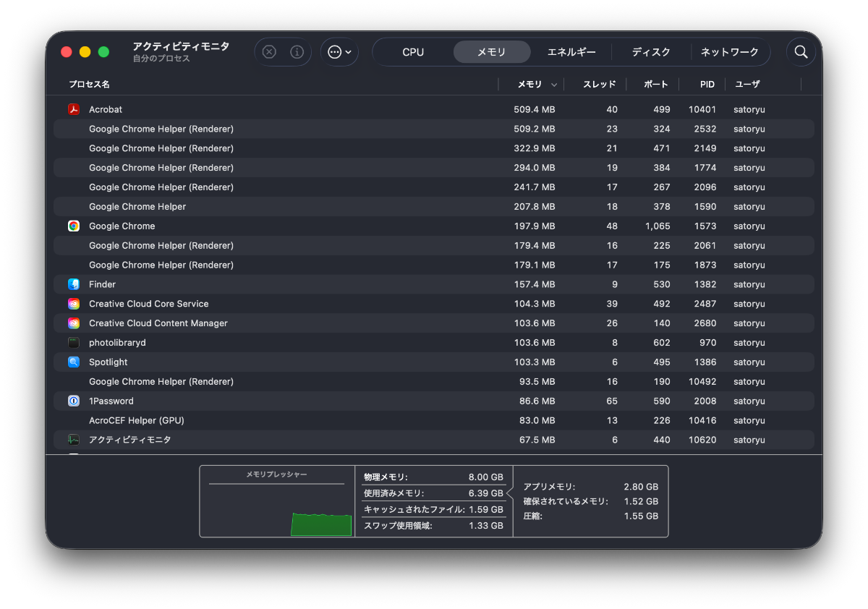Viewport: 868px width, 609px height.
Task: Click the 509.4 MB memory value
Action: click(535, 109)
